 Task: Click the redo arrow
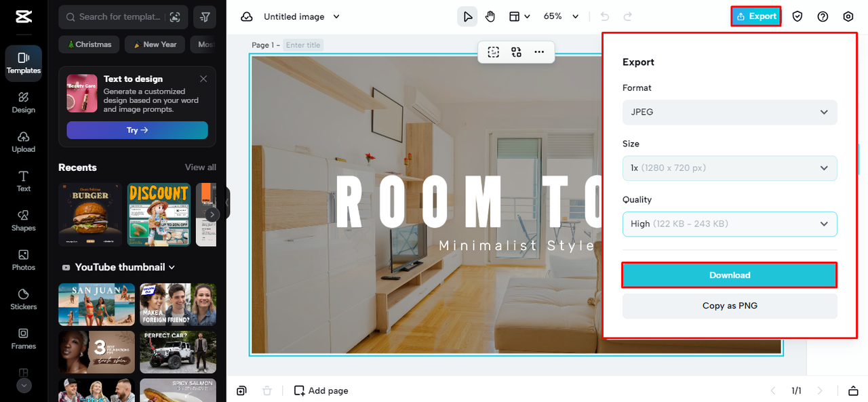(x=628, y=16)
